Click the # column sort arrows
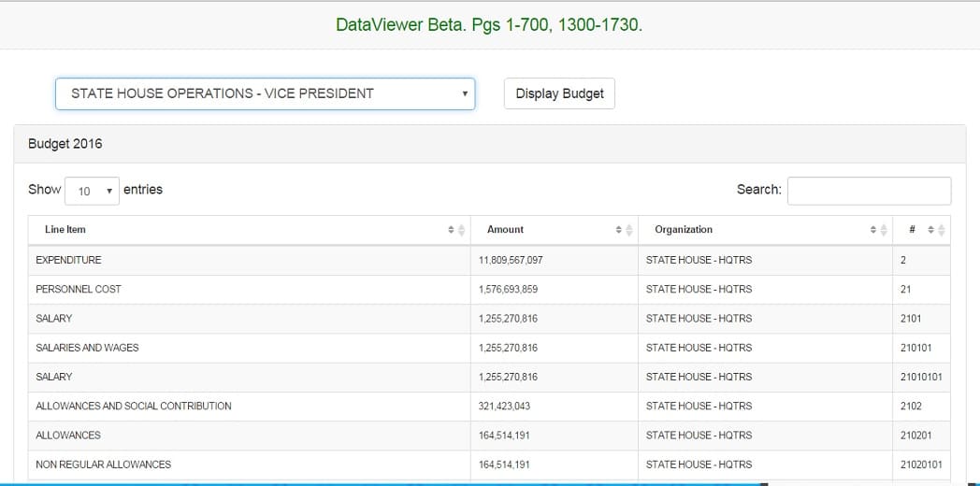Viewport: 980px width, 486px height. 936,230
